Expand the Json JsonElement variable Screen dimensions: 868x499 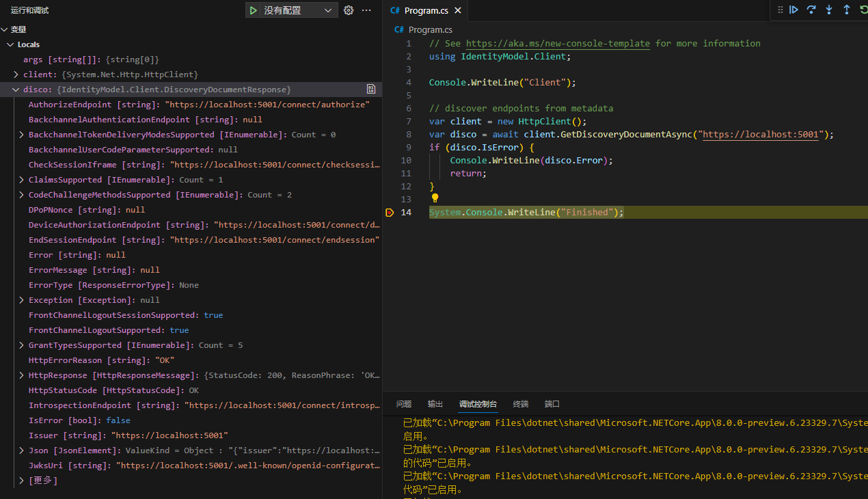[x=22, y=450]
